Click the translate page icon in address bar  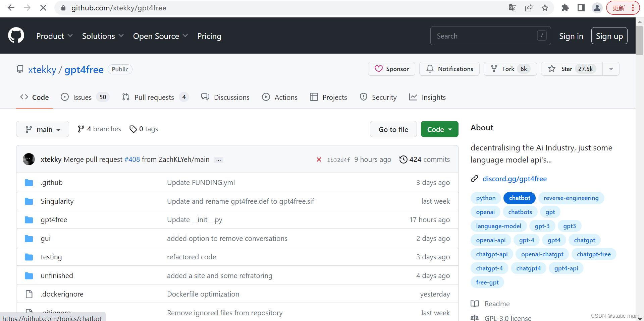tap(513, 8)
